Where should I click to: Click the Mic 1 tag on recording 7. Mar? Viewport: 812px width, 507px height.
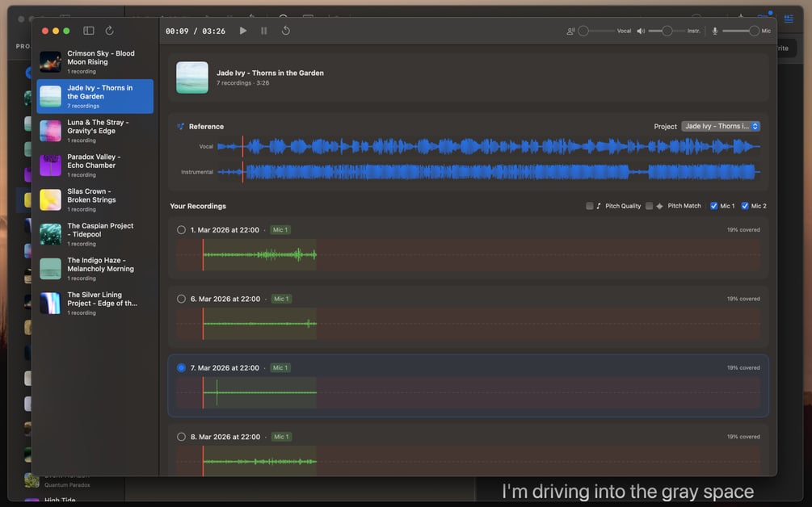[x=280, y=368]
